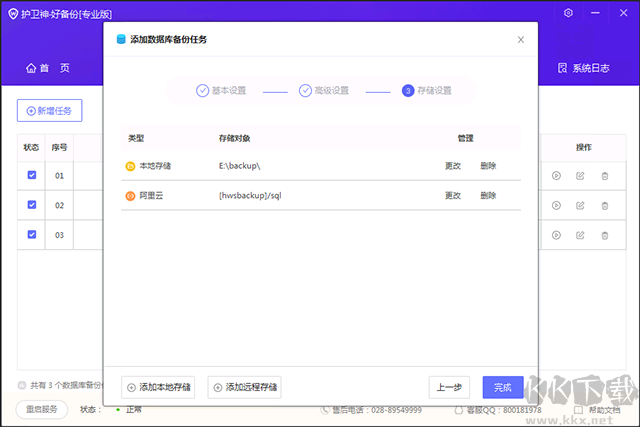Click the 状态 column header in task list
The image size is (640, 427).
coord(31,147)
